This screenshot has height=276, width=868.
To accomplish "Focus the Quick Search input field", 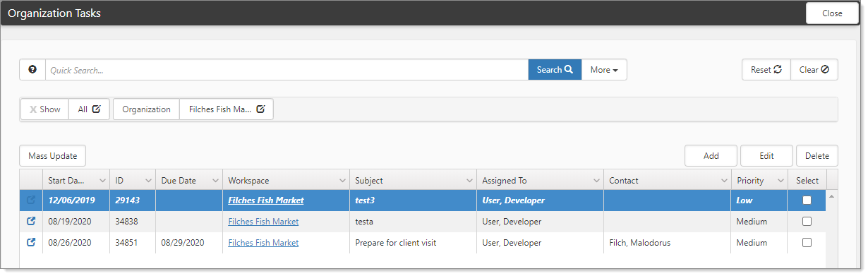I will (x=287, y=70).
